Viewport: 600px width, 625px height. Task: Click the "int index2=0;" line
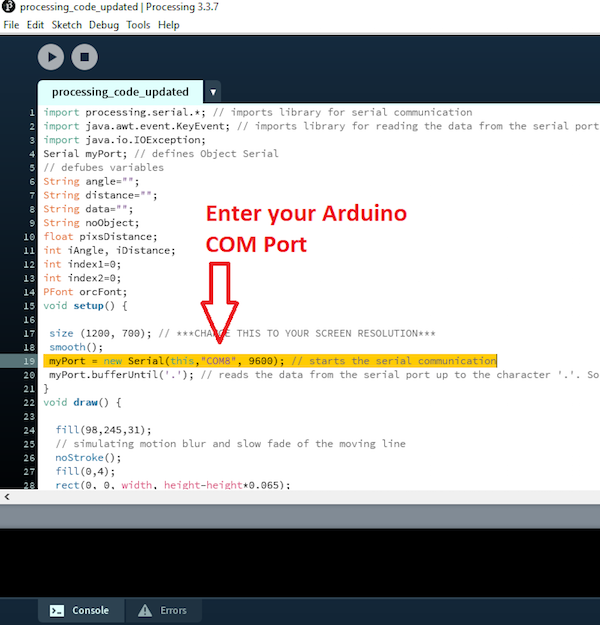pos(82,278)
